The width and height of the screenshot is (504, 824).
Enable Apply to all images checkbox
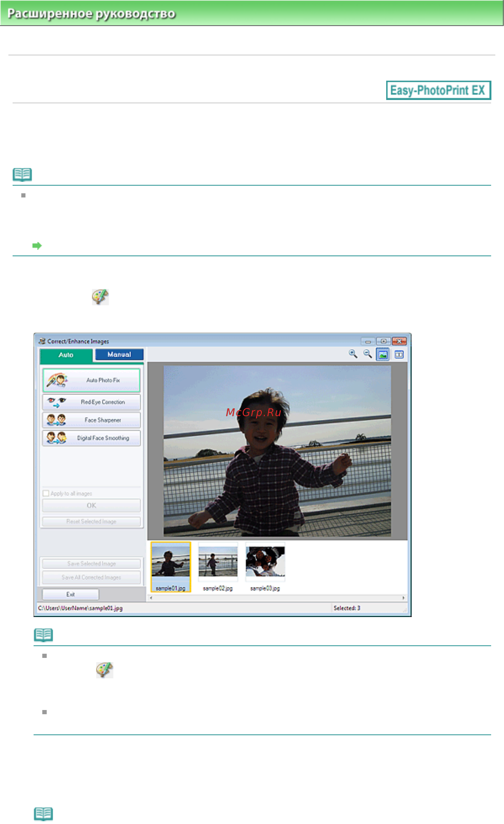tap(46, 494)
